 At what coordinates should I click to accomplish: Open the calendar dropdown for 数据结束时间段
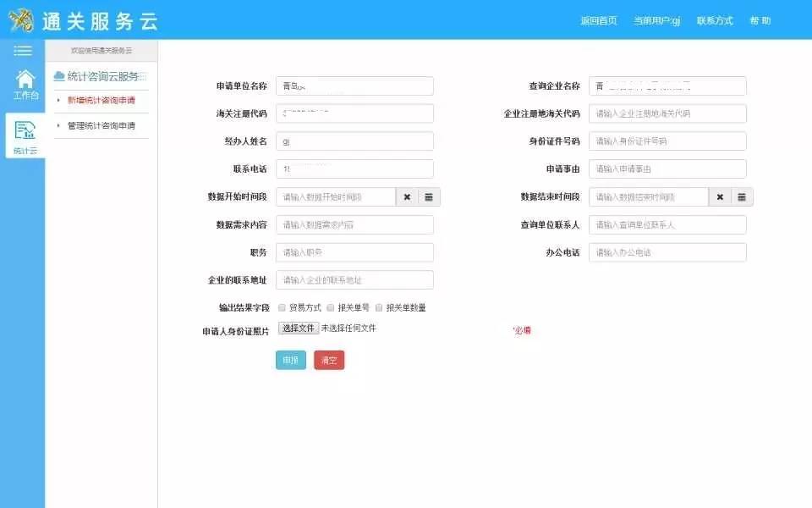[742, 196]
